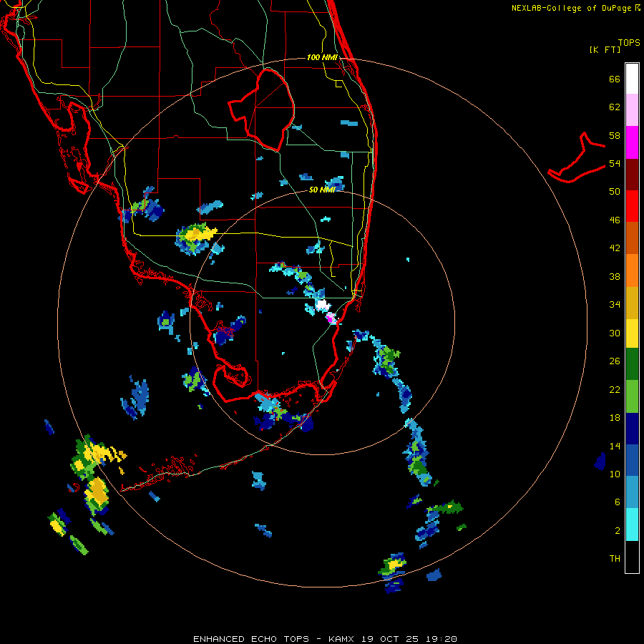Click the legend value '2'
Image resolution: width=644 pixels, height=644 pixels.
pyautogui.click(x=617, y=531)
